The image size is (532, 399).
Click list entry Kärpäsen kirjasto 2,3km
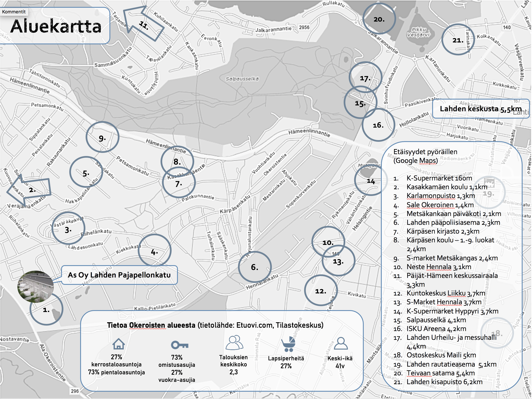click(x=443, y=231)
